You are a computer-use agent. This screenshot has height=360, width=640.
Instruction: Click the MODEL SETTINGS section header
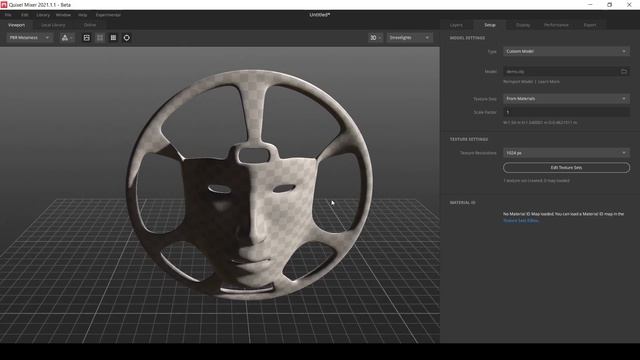467,38
